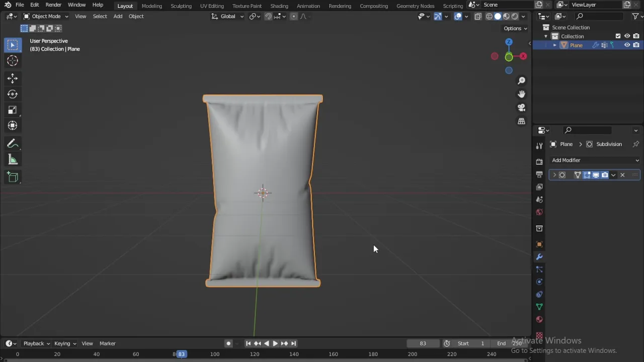The image size is (644, 362).
Task: Activate the Select Box tool
Action: [13, 45]
